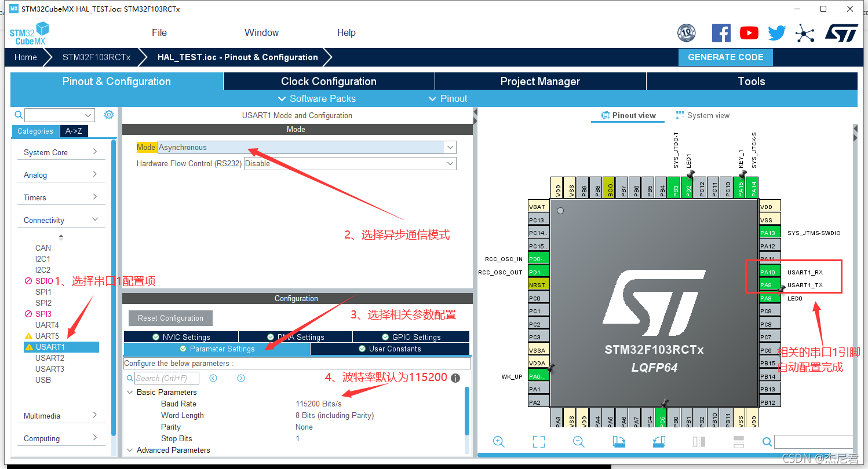Viewport: 868px width, 469px height.
Task: Expand the Computing category
Action: coord(60,438)
